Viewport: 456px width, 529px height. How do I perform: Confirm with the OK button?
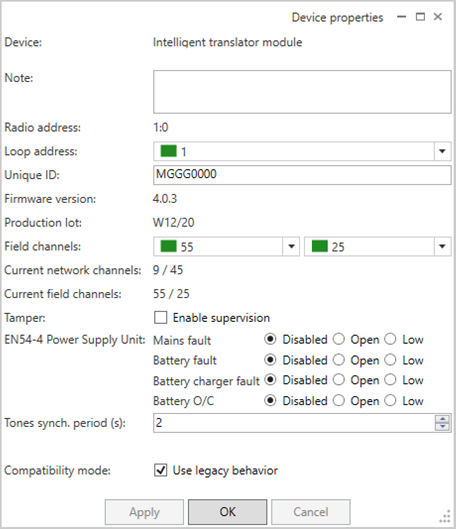(x=228, y=512)
